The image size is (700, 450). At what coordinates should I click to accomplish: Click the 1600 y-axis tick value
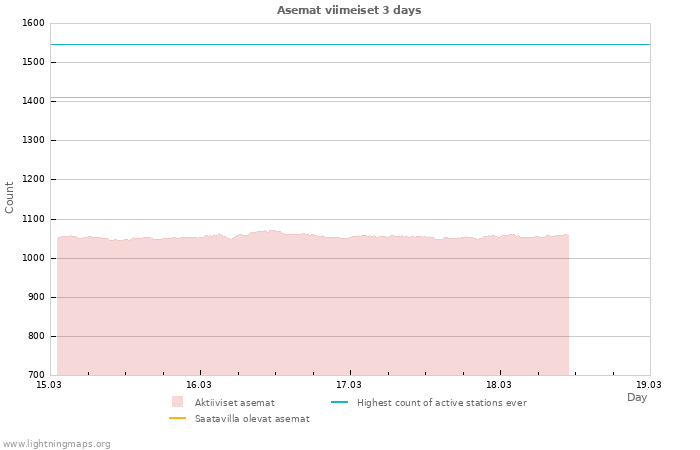[x=33, y=23]
